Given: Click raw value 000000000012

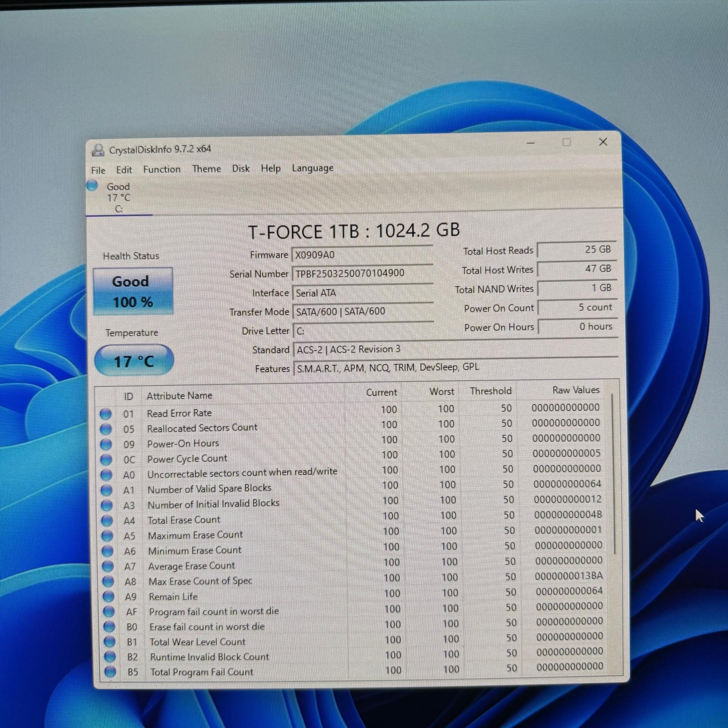Looking at the screenshot, I should [567, 499].
